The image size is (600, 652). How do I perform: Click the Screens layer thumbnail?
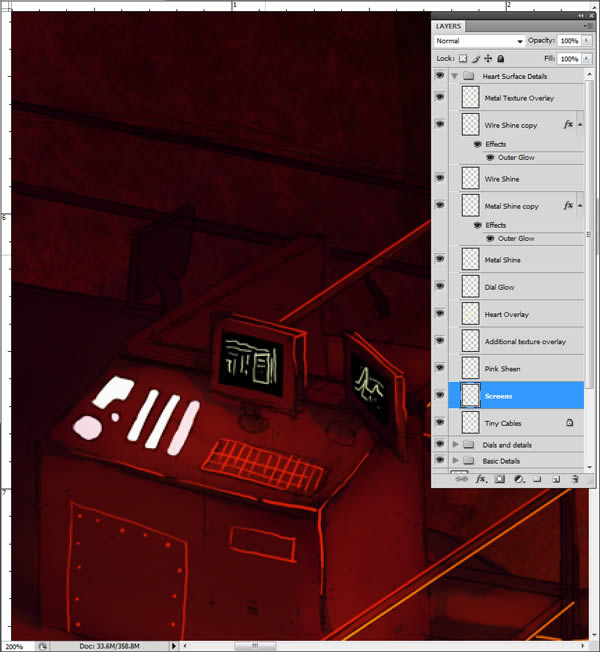click(470, 395)
